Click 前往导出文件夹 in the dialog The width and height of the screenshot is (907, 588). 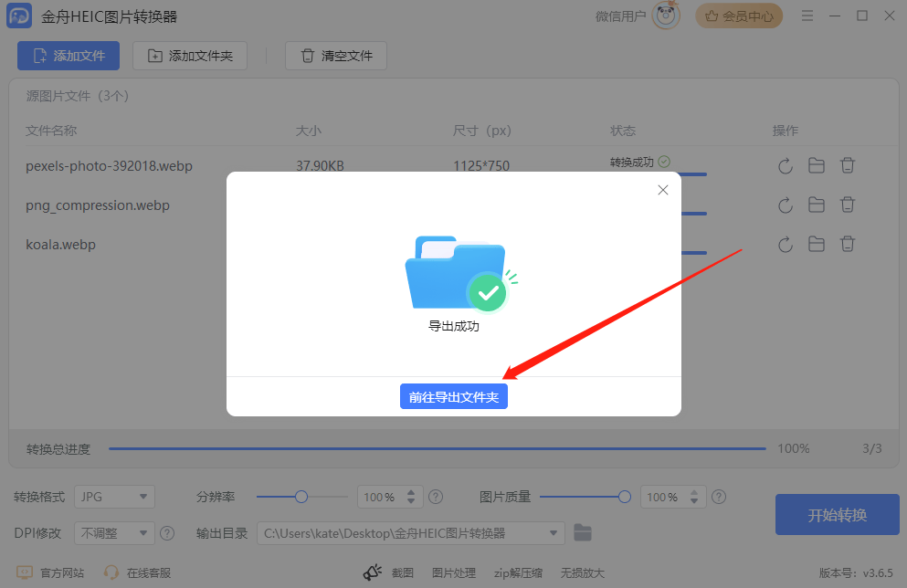coord(453,395)
